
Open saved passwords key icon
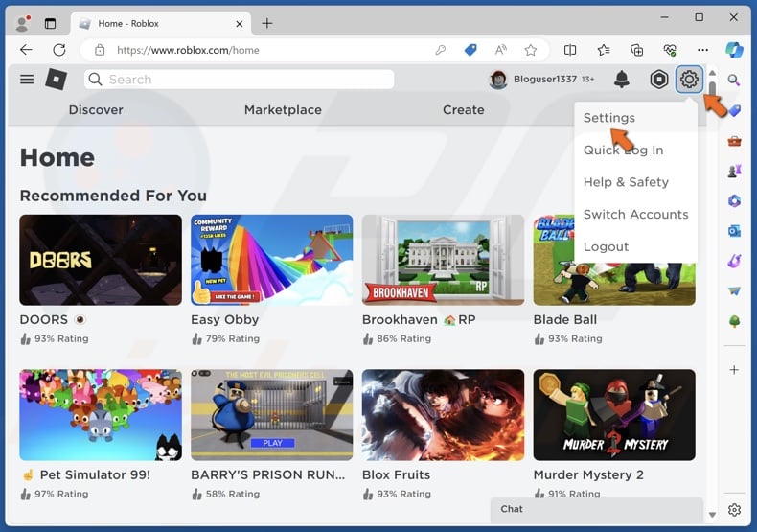(x=440, y=50)
